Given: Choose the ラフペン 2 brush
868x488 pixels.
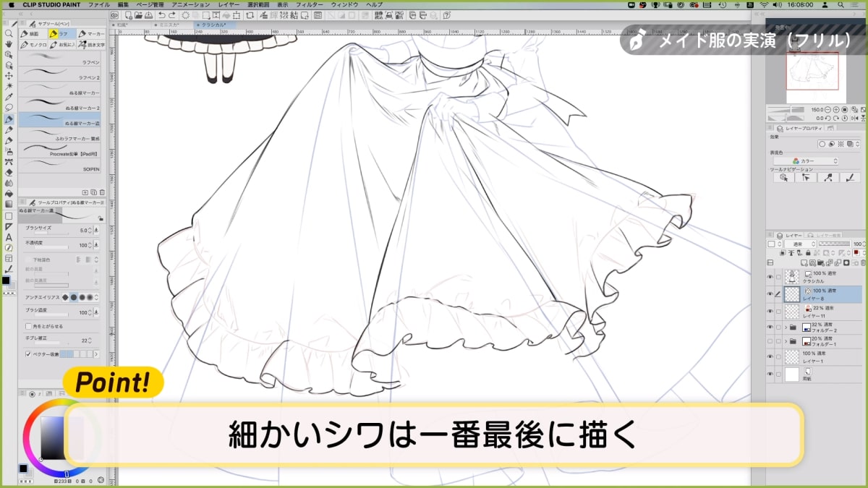Looking at the screenshot, I should 61,74.
